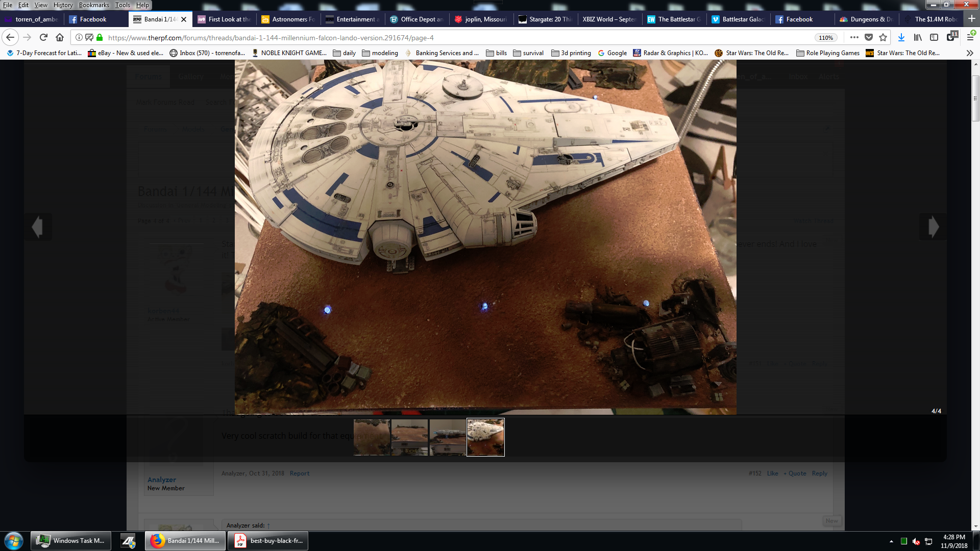Expand the survival bookmarks folder
Screen dimensions: 980x551
pyautogui.click(x=528, y=53)
